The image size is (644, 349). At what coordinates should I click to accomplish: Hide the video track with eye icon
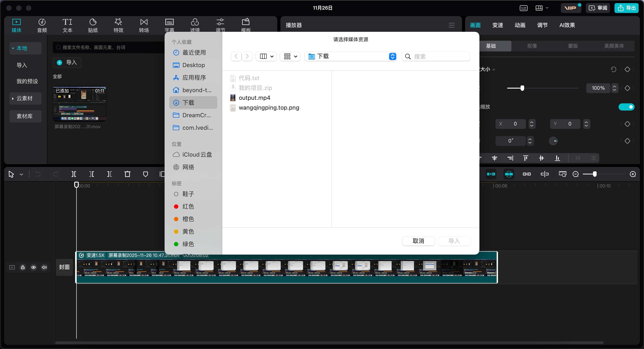(34, 267)
